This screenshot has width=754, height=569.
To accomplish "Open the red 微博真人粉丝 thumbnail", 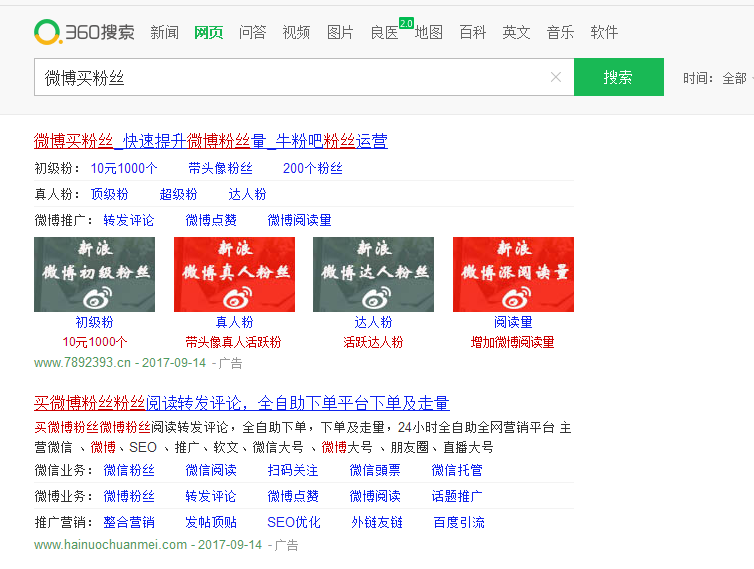I will [x=234, y=274].
